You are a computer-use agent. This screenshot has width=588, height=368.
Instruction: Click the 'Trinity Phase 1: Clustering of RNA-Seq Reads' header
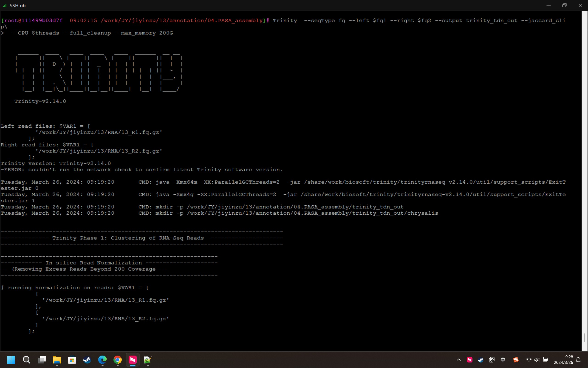[x=128, y=238]
